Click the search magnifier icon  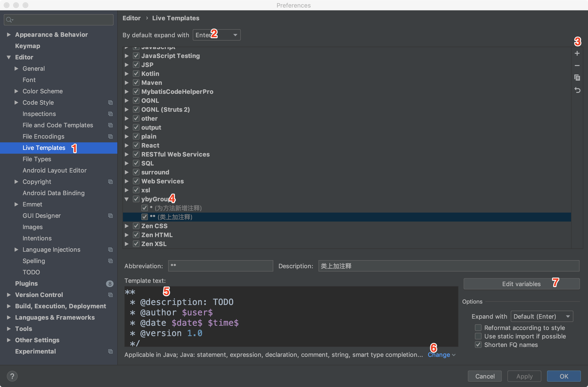(x=9, y=20)
